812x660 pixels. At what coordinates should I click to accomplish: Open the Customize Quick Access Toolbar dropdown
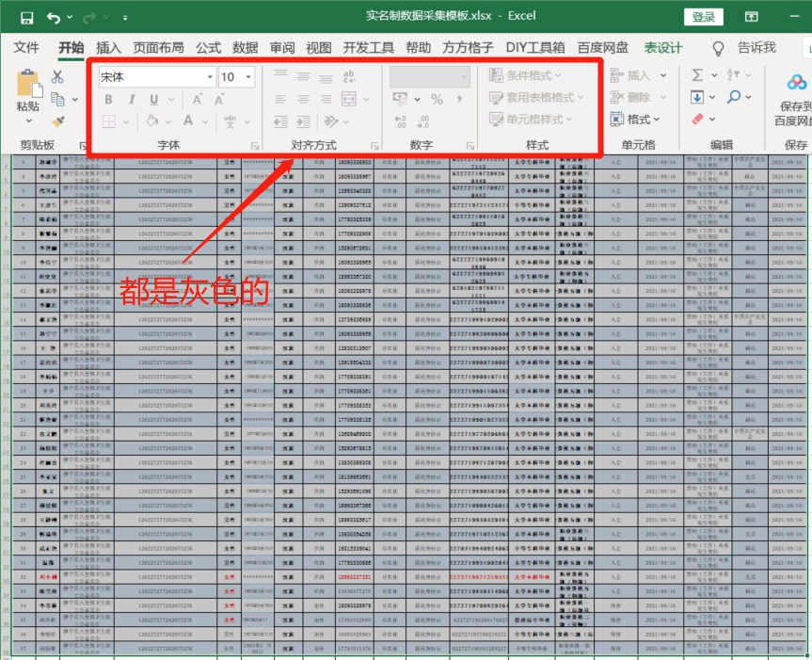coord(125,18)
